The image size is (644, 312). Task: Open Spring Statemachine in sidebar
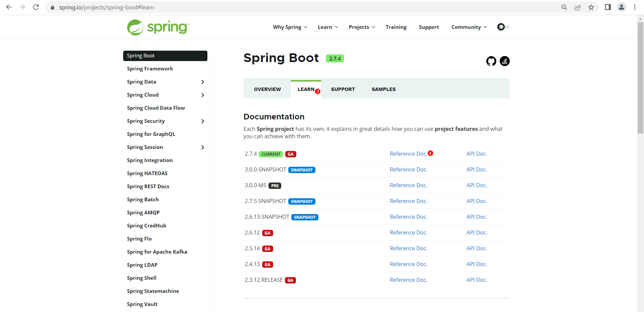coord(153,291)
